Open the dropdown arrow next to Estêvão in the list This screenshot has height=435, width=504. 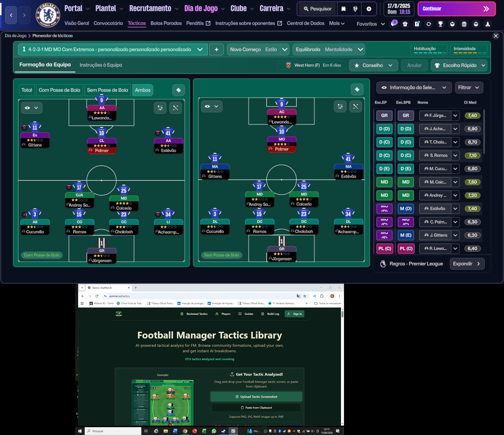(455, 209)
